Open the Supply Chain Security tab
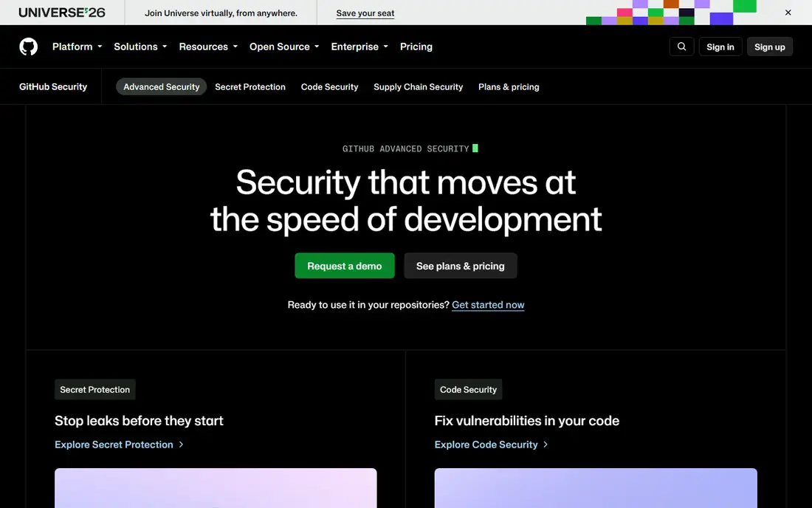The height and width of the screenshot is (508, 812). click(x=418, y=86)
